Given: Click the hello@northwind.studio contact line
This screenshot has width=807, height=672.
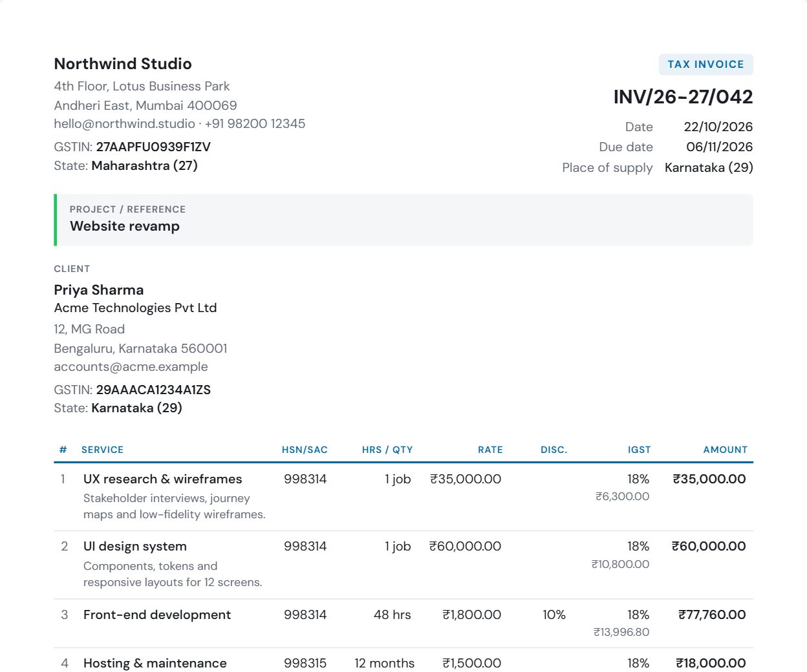Looking at the screenshot, I should click(x=180, y=123).
